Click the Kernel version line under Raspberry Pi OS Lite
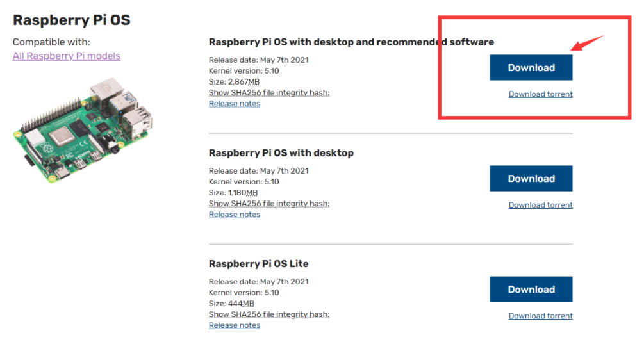The height and width of the screenshot is (351, 644). pos(244,293)
